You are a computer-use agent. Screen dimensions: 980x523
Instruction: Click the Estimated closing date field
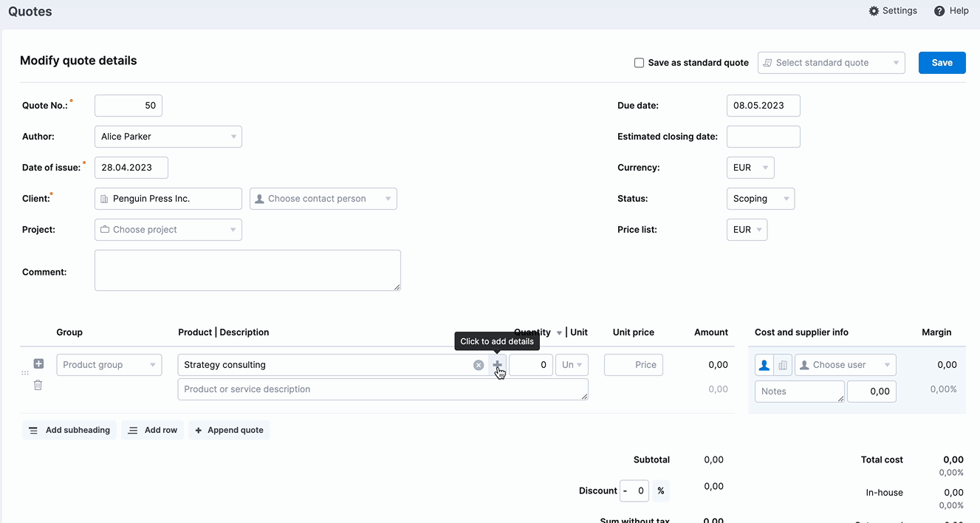(764, 137)
